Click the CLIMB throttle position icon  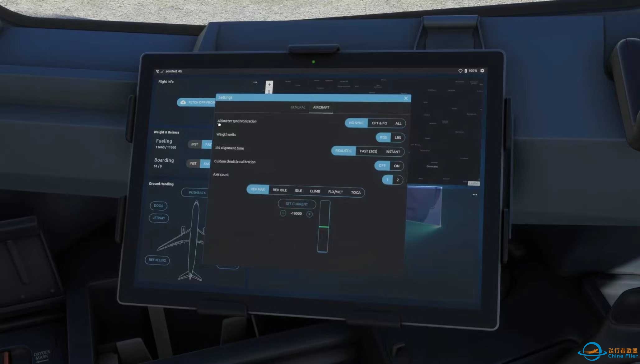(x=315, y=191)
